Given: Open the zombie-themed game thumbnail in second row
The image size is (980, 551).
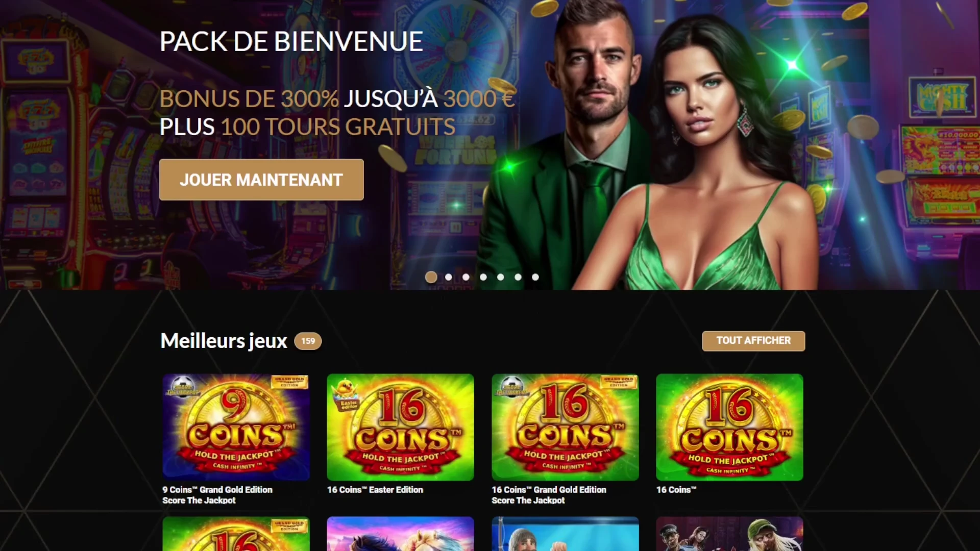Looking at the screenshot, I should point(729,534).
